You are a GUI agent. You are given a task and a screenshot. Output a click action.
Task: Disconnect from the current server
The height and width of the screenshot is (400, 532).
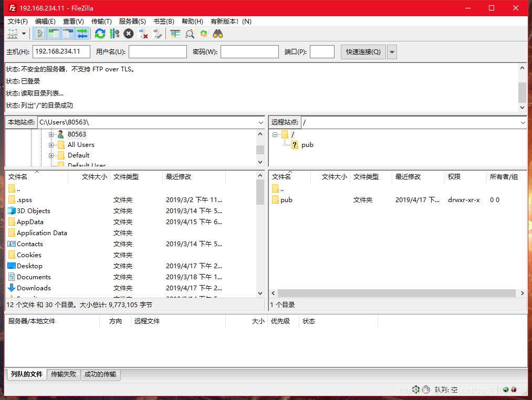coord(143,34)
